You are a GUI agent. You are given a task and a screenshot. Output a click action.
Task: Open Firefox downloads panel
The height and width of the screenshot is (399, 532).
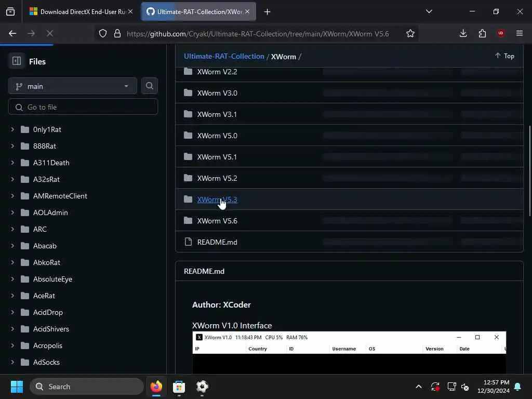[463, 33]
